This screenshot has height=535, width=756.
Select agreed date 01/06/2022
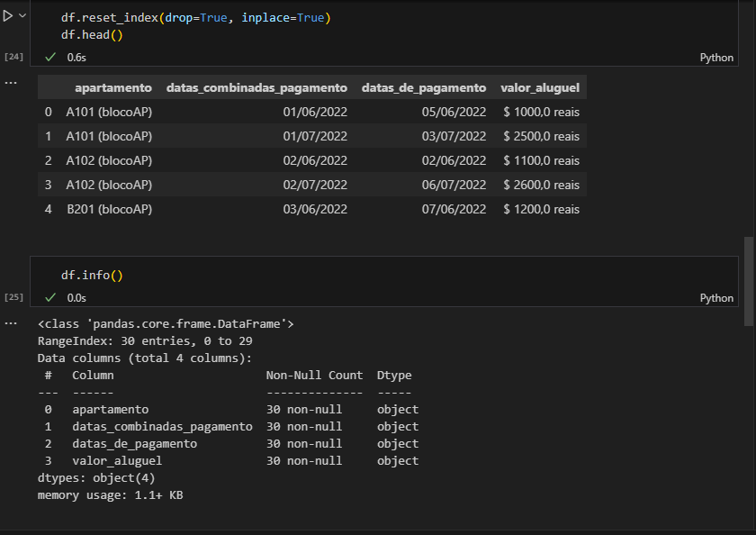[315, 112]
